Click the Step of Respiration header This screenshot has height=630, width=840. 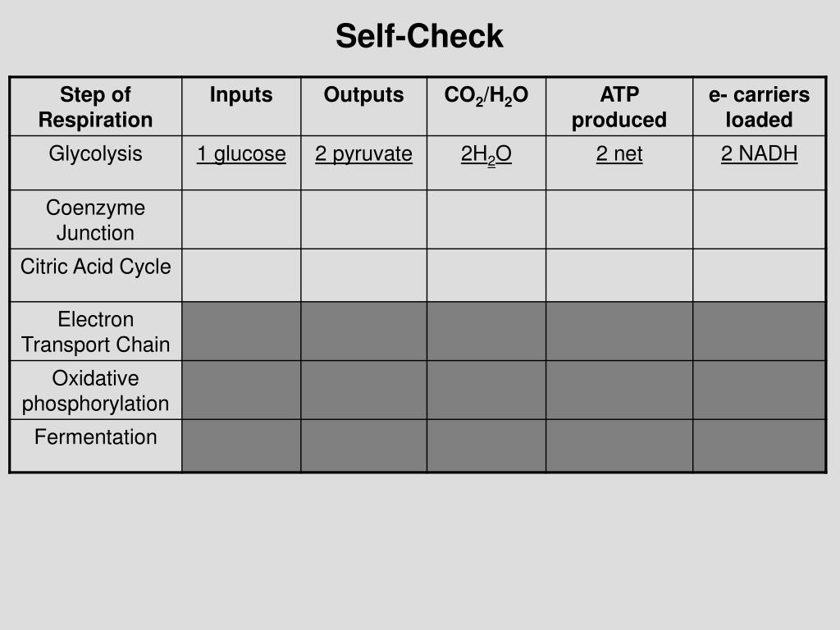[95, 107]
